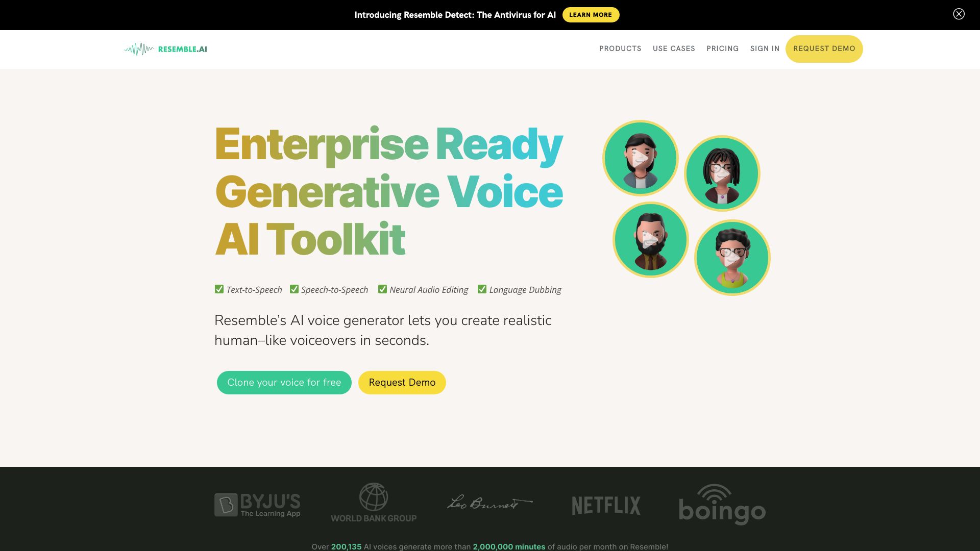Dismiss the announcement banner
This screenshot has width=980, height=551.
tap(959, 14)
